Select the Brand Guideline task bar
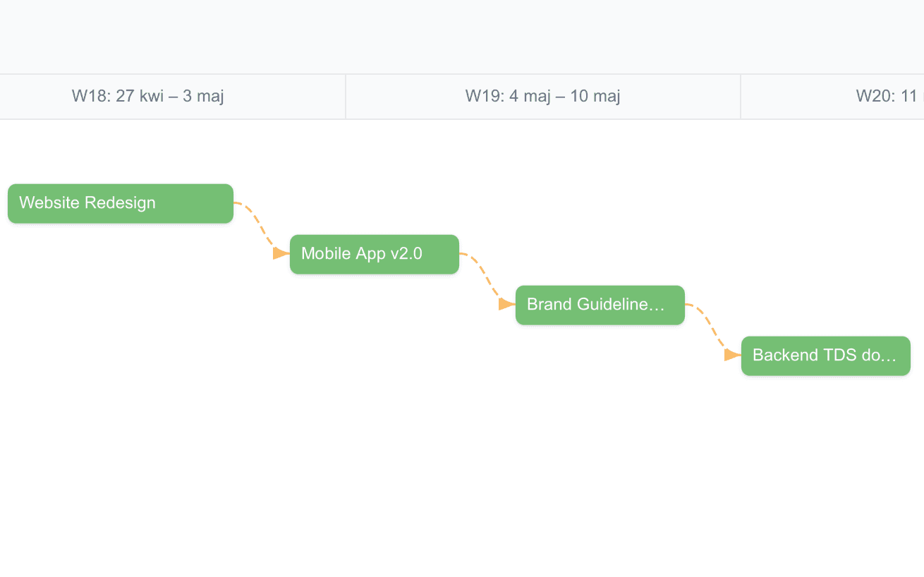Viewport: 924px width, 577px height. coord(600,305)
